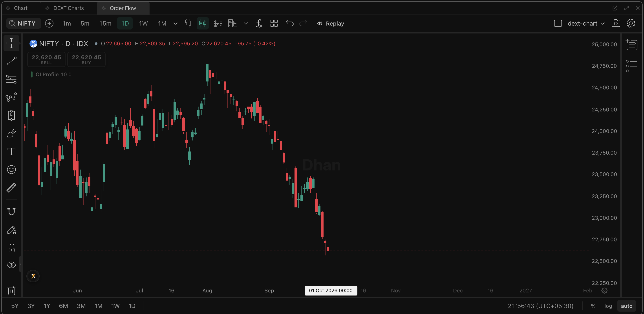
Task: Switch to the Chart tab
Action: point(21,8)
